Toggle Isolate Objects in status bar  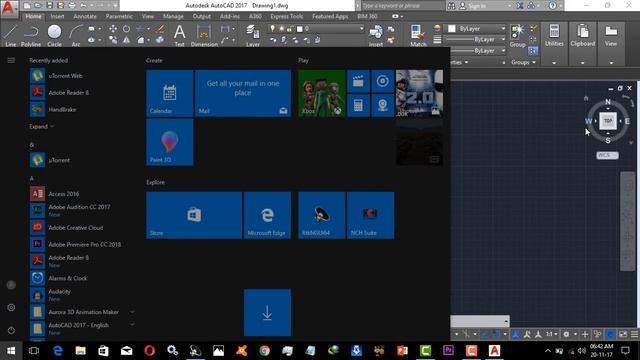click(x=597, y=334)
